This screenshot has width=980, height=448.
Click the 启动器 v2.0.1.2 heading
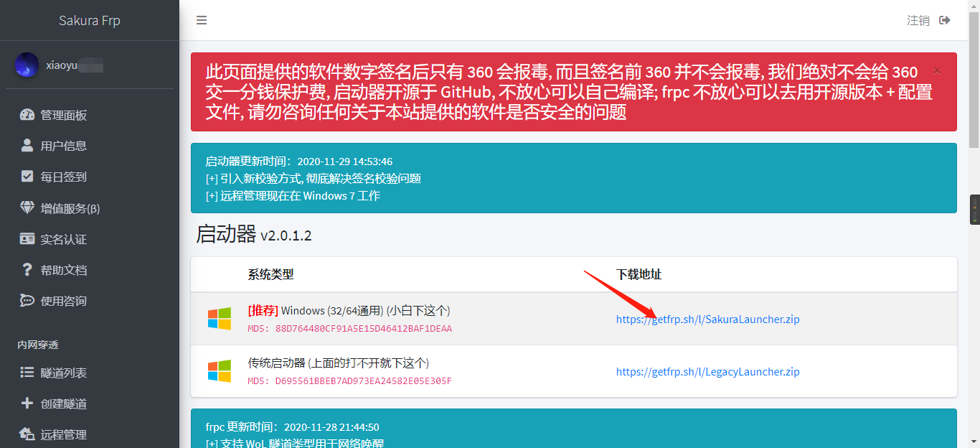pyautogui.click(x=254, y=234)
